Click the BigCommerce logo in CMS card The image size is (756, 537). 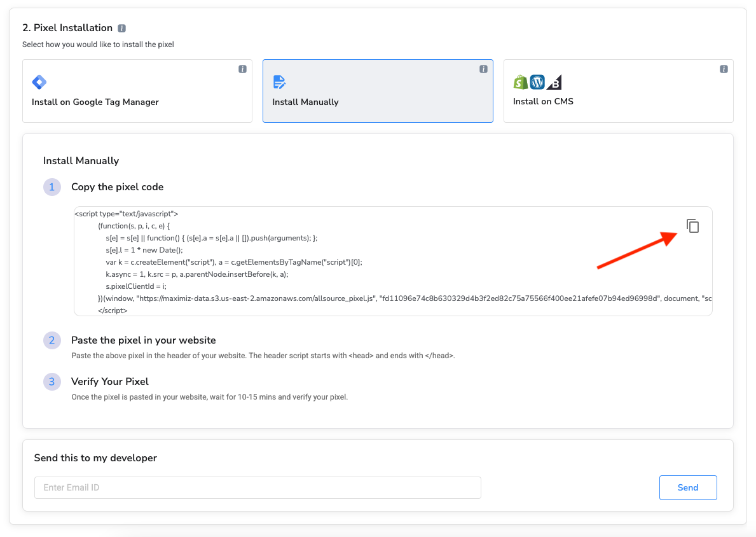[x=554, y=83]
